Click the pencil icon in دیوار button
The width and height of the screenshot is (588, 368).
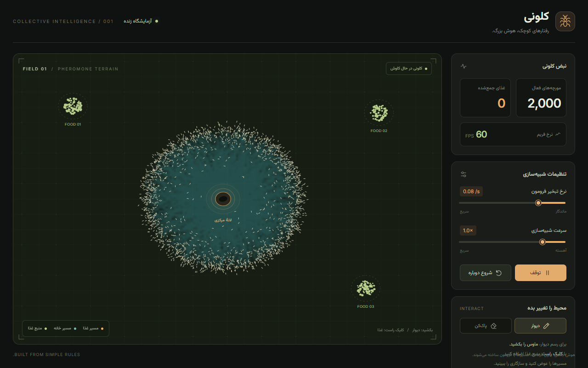tap(546, 326)
